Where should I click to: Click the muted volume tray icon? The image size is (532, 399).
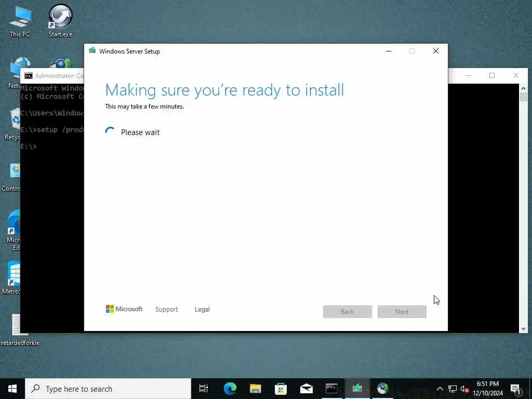coord(464,389)
